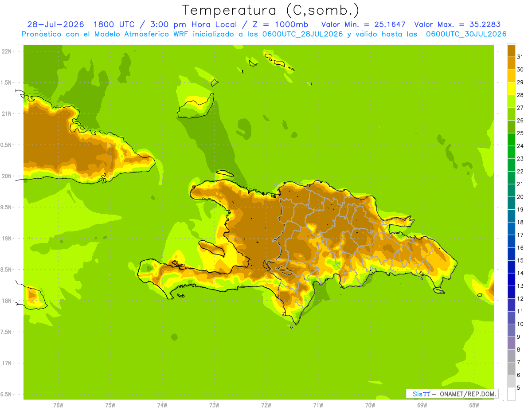Viewport: 532px width, 411px height.
Task: Click longitude label '71W'
Action: (318, 405)
